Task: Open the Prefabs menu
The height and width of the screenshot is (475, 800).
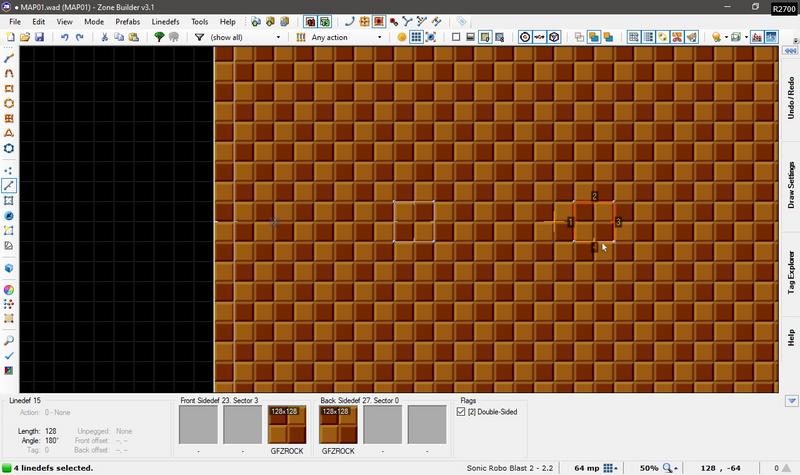Action: (127, 21)
